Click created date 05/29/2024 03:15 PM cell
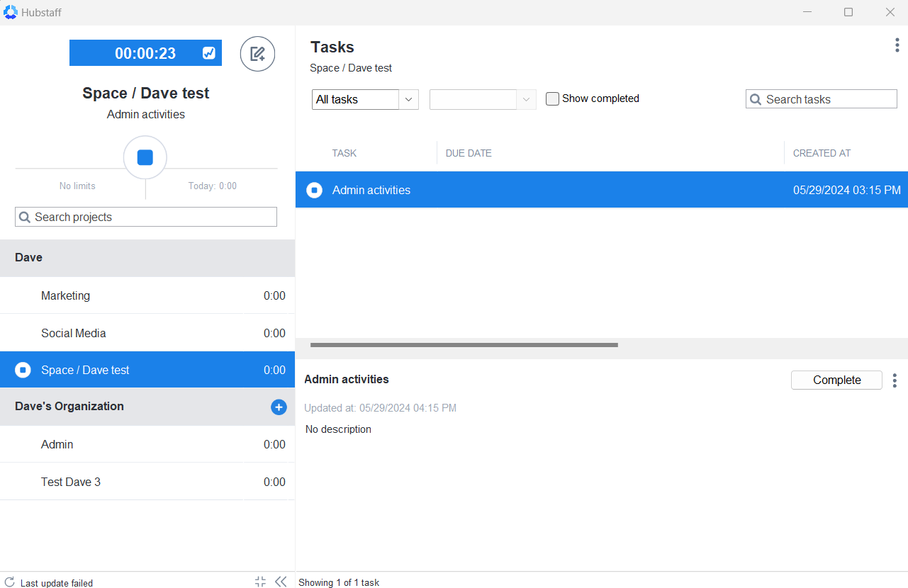This screenshot has width=908, height=588. coord(847,190)
